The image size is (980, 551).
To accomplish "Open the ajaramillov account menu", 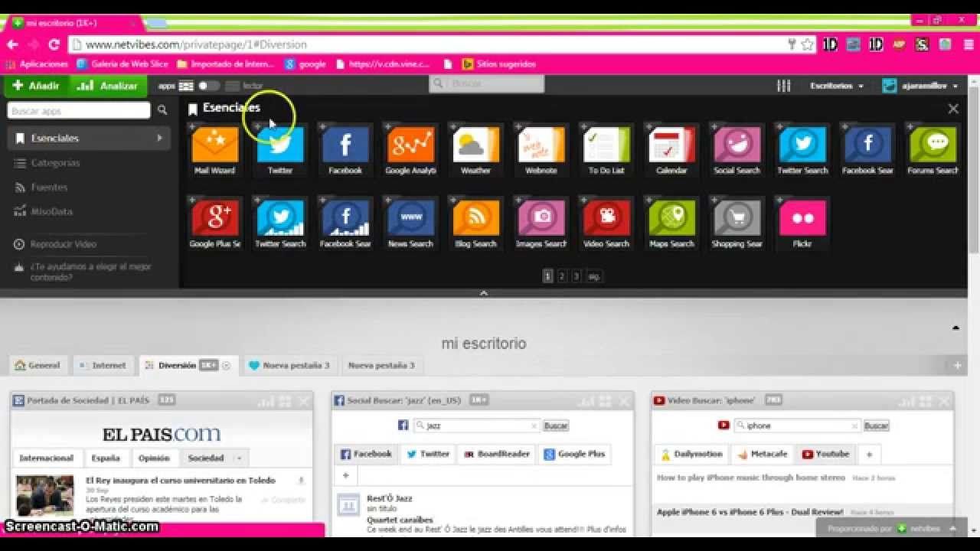I will coord(921,86).
